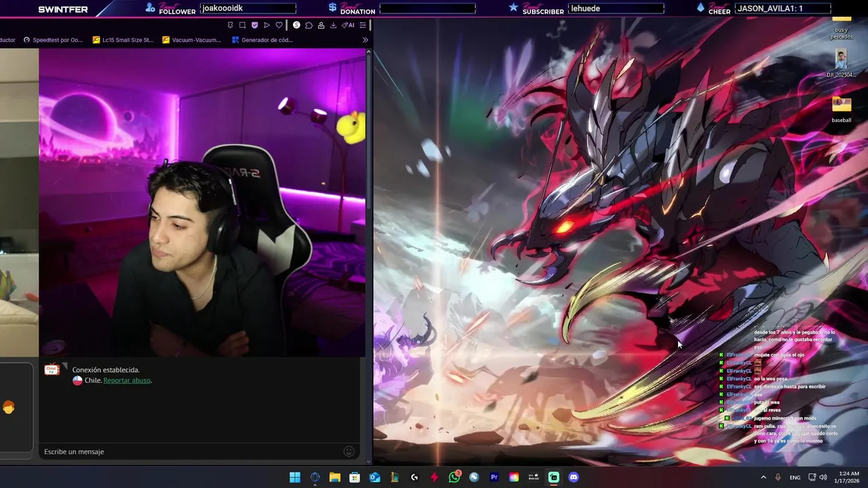Open the purple shield checkmark icon

pos(254,25)
